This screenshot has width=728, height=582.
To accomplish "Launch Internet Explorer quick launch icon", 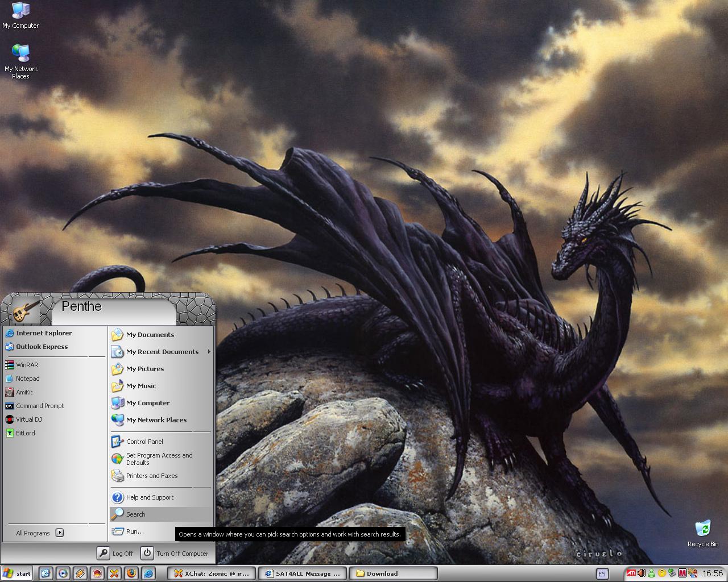I will pyautogui.click(x=148, y=573).
